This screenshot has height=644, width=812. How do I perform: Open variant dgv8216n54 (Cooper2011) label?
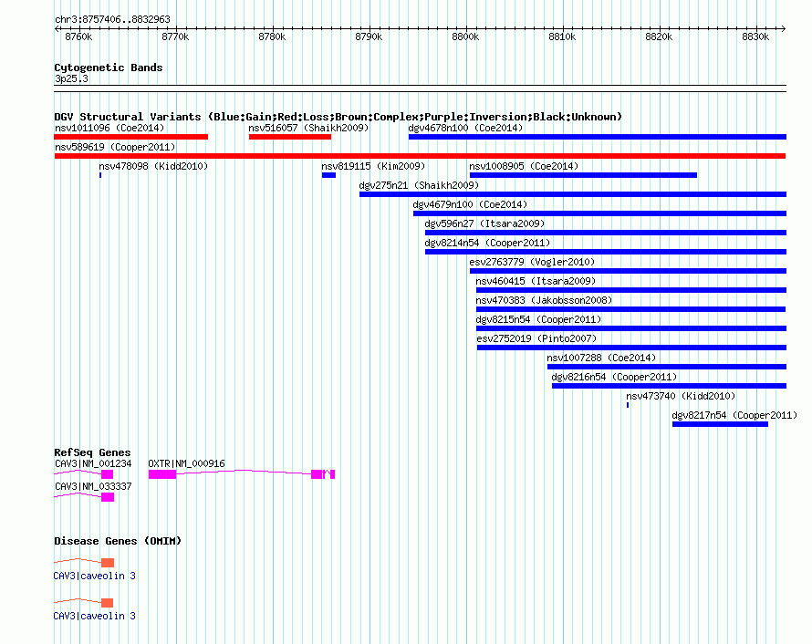[614, 377]
